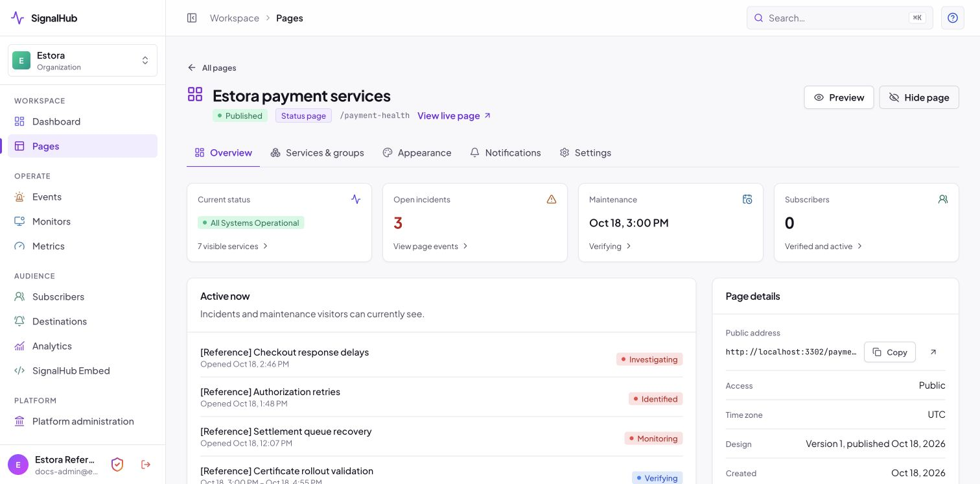This screenshot has height=484, width=980.
Task: Open Dashboard in the sidebar
Action: click(x=82, y=121)
